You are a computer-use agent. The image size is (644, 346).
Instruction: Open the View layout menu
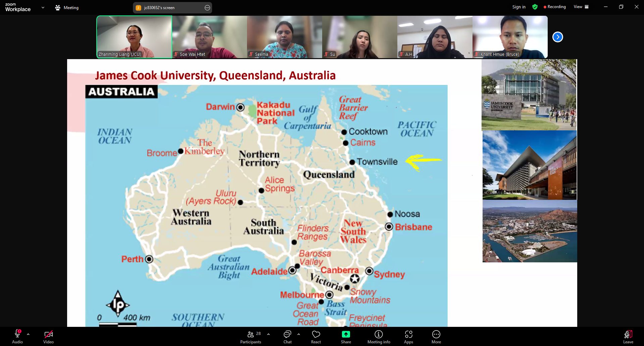coord(581,7)
